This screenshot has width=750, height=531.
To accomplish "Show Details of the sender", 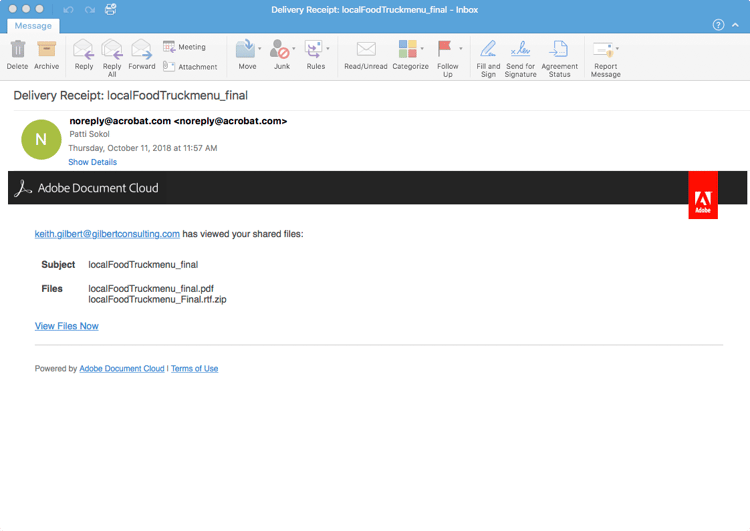I will pyautogui.click(x=92, y=162).
